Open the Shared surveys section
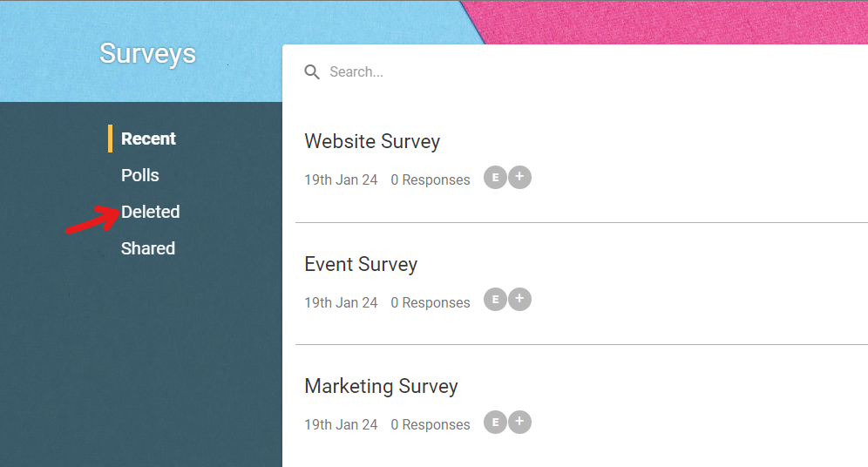 click(148, 248)
